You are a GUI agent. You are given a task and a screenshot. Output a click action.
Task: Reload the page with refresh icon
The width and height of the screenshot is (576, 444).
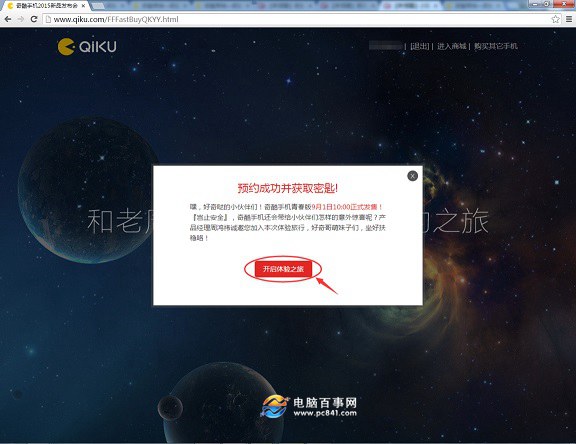tap(34, 19)
